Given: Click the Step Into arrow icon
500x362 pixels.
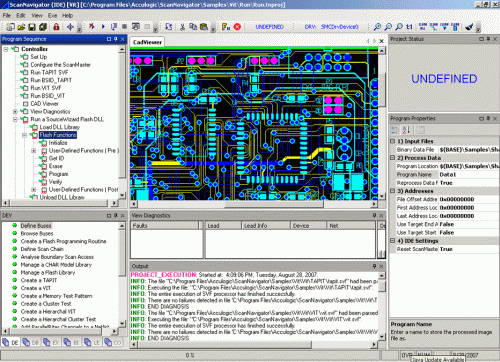Looking at the screenshot, I should (114, 26).
